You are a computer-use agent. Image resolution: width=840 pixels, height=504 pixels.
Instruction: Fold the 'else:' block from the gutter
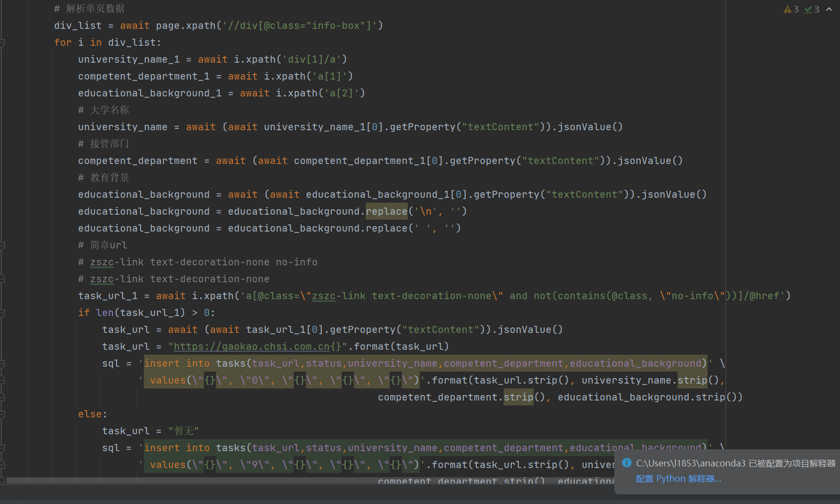point(2,414)
